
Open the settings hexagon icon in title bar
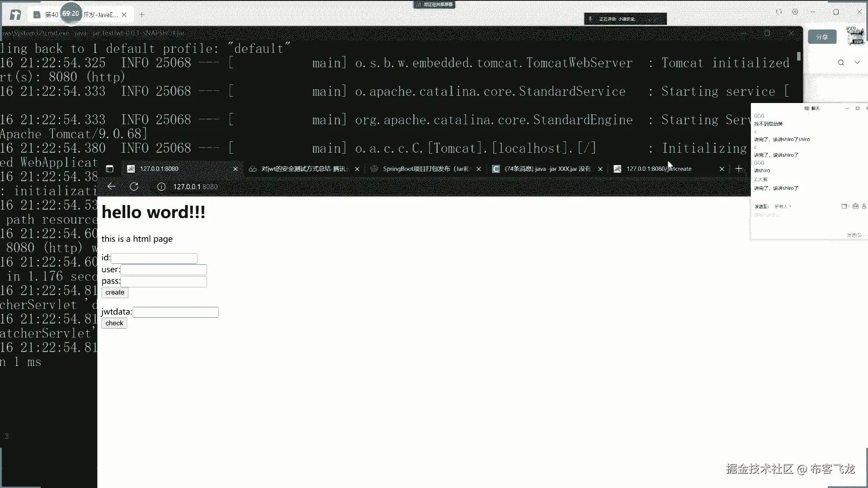(x=795, y=12)
